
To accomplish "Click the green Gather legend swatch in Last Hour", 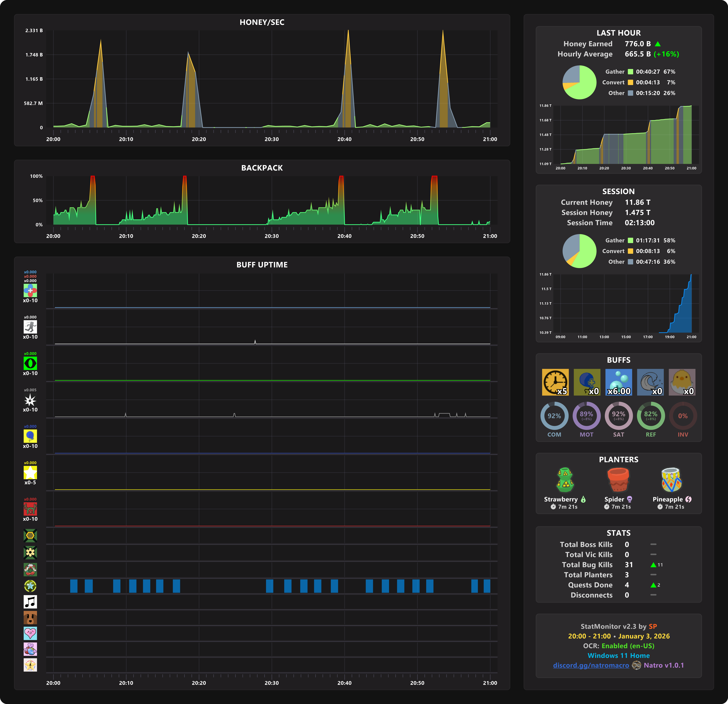I will click(x=630, y=72).
